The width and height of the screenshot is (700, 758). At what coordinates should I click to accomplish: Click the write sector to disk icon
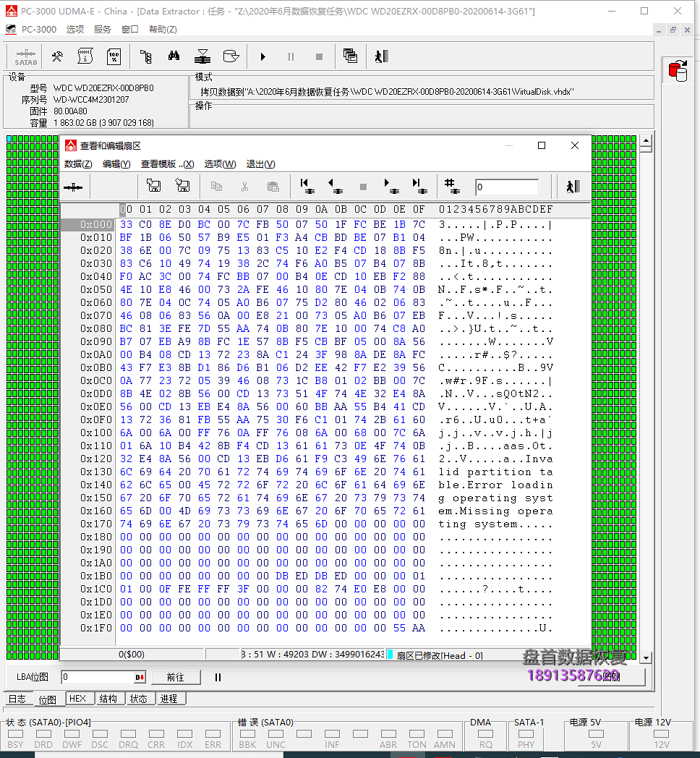pos(182,186)
